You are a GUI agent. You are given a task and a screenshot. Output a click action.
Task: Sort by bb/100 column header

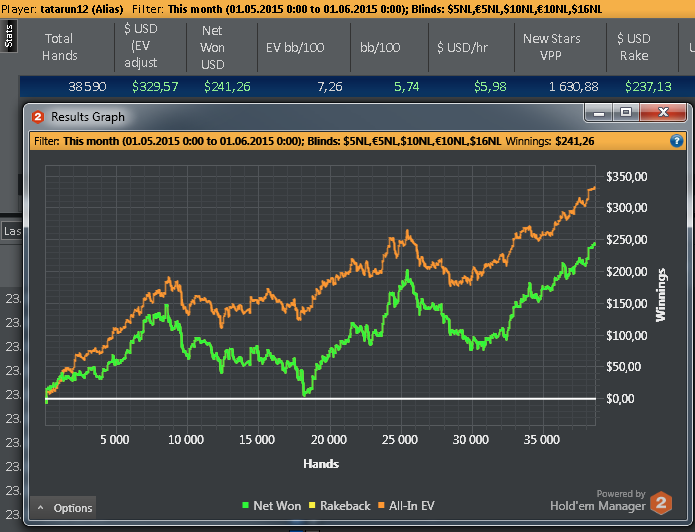point(380,47)
